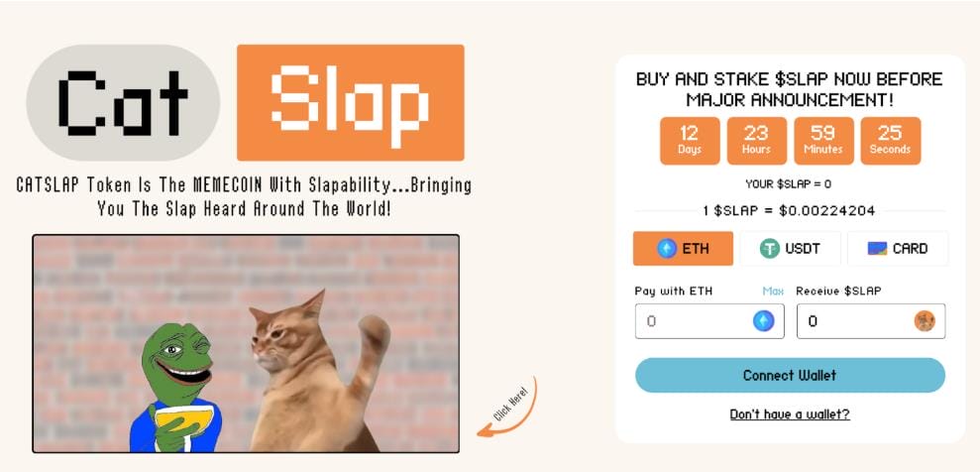Click the ETH icon inside the pay field
This screenshot has height=472, width=980.
pos(763,321)
